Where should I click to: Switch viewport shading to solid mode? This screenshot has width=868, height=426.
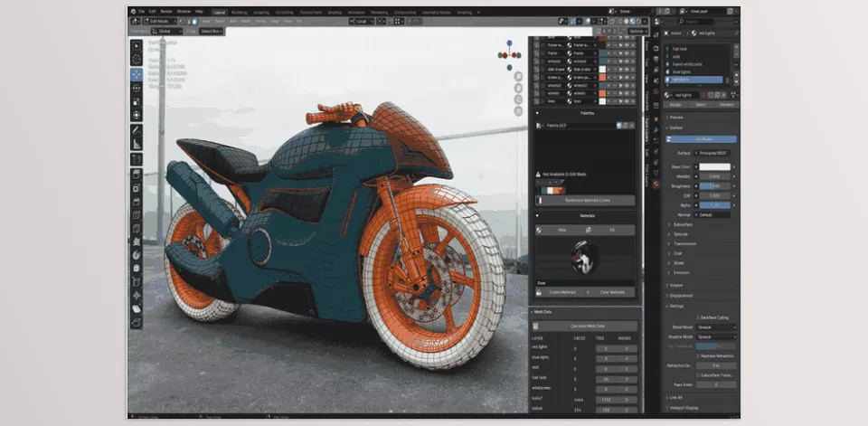tap(627, 21)
